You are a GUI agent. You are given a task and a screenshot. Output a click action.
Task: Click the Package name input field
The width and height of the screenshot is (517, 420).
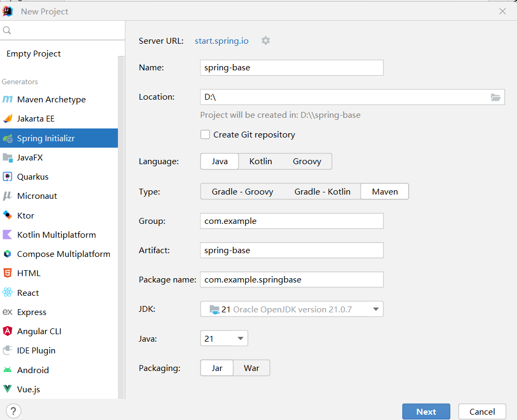[292, 279]
